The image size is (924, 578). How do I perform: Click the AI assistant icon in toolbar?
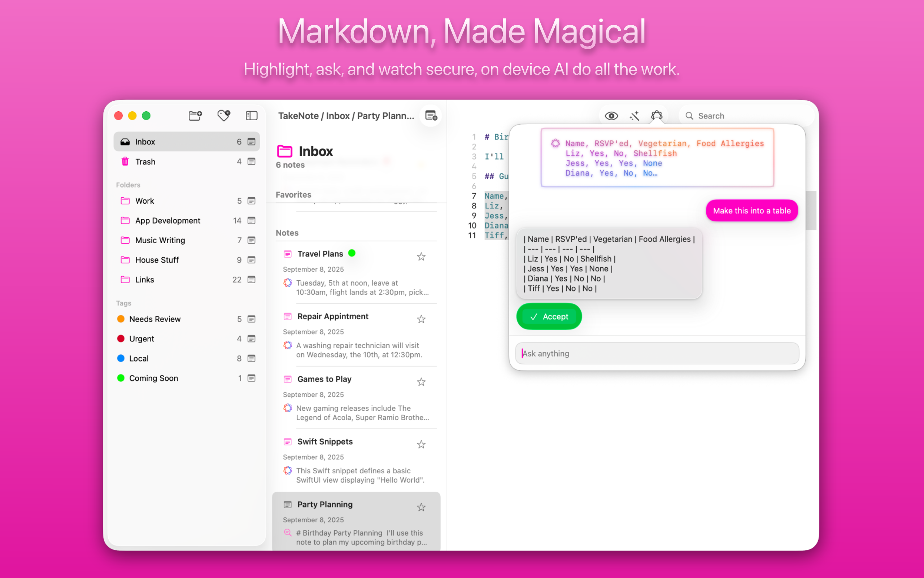pyautogui.click(x=657, y=116)
